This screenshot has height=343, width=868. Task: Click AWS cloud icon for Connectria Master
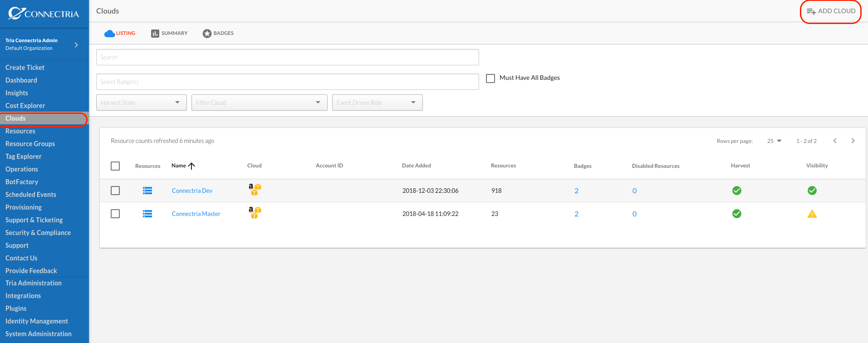255,212
